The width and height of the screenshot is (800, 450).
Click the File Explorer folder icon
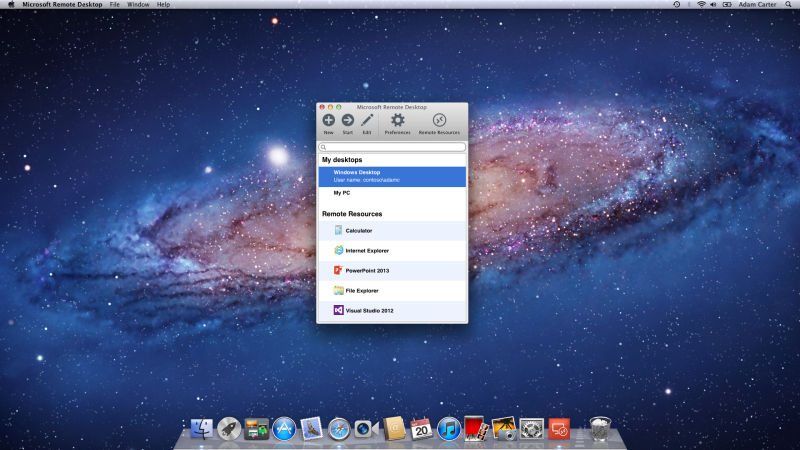pyautogui.click(x=338, y=290)
